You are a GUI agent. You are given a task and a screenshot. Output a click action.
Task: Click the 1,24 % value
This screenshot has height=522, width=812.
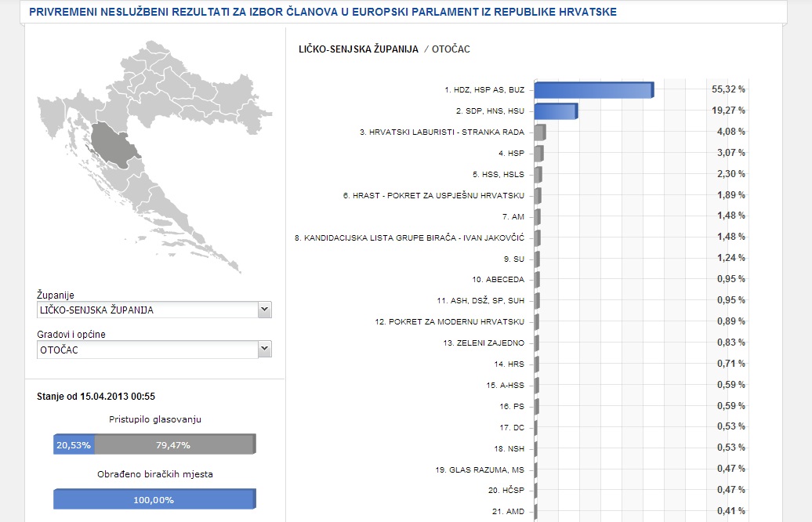(x=730, y=258)
